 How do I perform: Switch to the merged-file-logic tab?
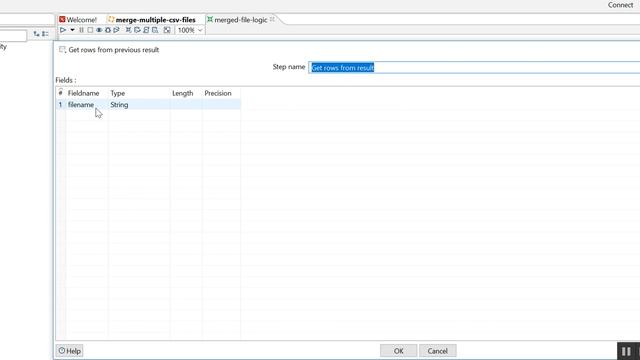pos(237,20)
